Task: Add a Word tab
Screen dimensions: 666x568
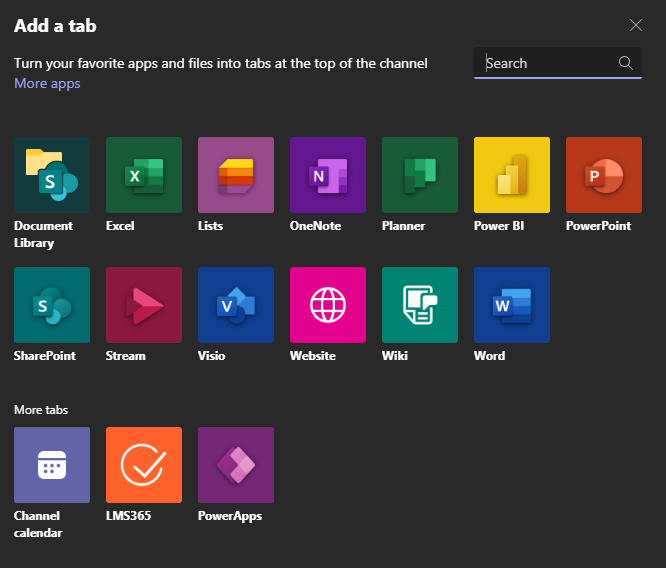Action: [512, 305]
